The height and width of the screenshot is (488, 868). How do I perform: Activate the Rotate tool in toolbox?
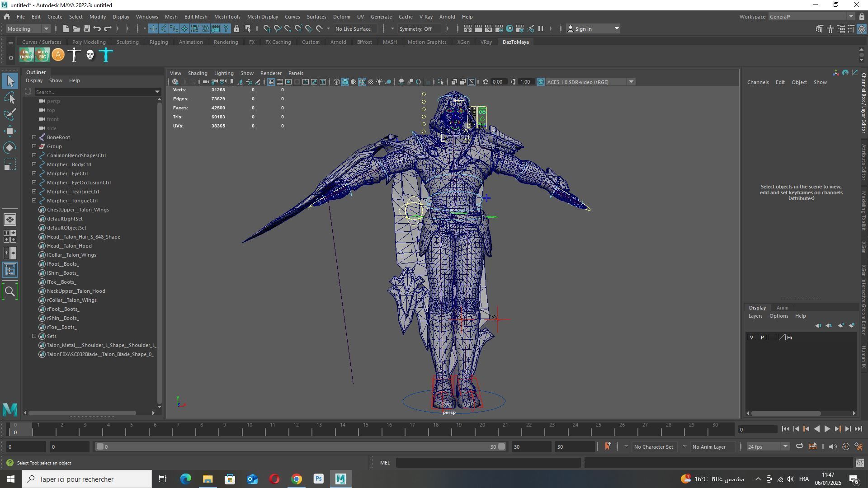10,148
